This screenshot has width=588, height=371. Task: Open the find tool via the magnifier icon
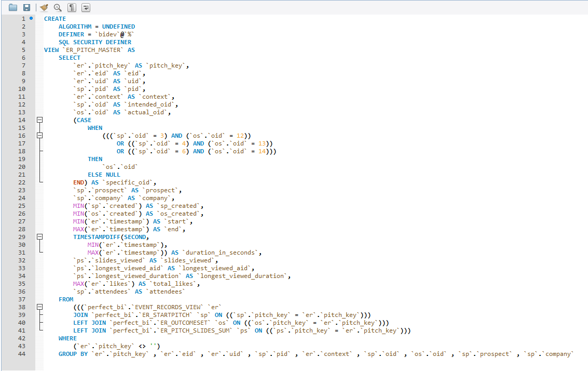(57, 7)
